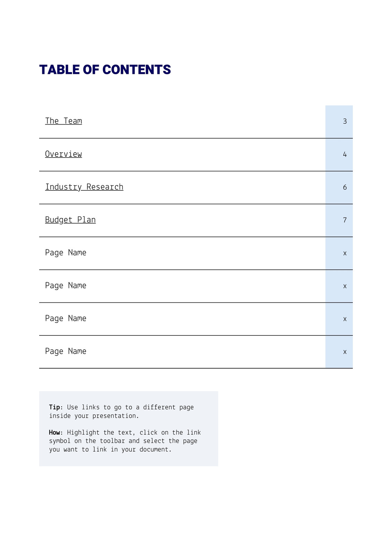Click page number 4 for Overview
Screen dimensions: 392x555
(345, 154)
